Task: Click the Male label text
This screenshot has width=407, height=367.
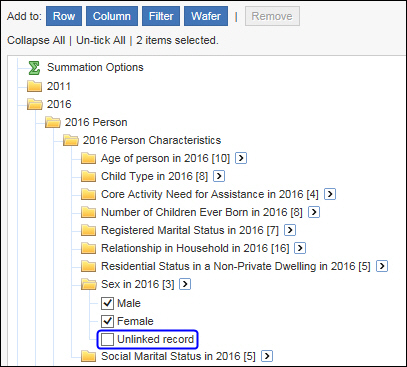Action: [129, 303]
